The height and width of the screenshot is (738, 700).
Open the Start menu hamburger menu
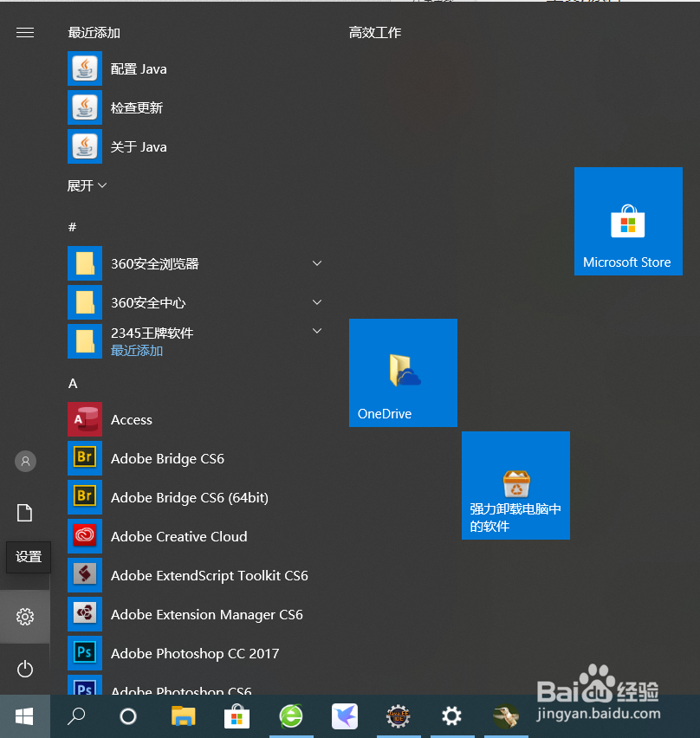(x=25, y=32)
